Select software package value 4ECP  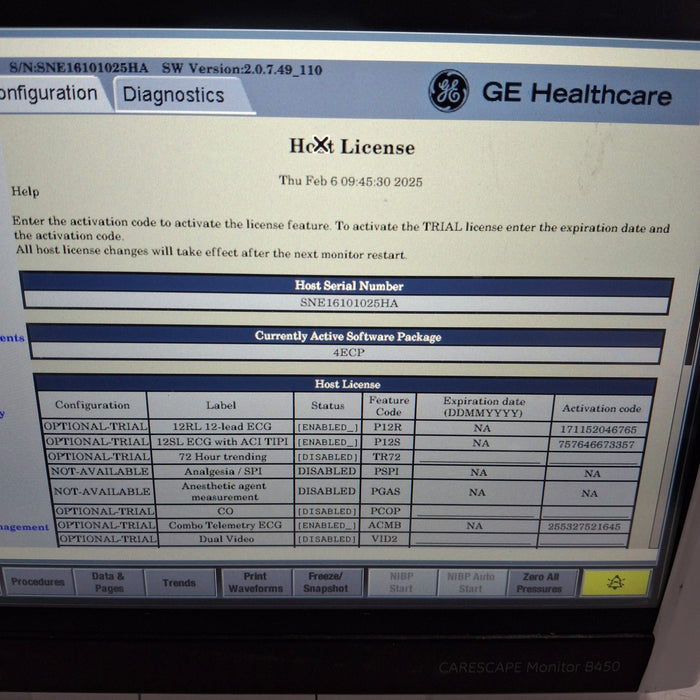point(349,352)
